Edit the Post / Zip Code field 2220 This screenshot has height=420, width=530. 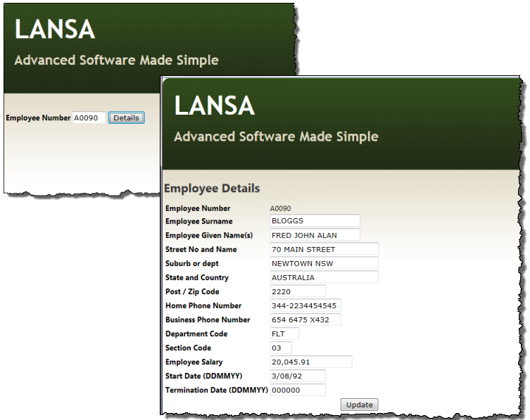298,291
